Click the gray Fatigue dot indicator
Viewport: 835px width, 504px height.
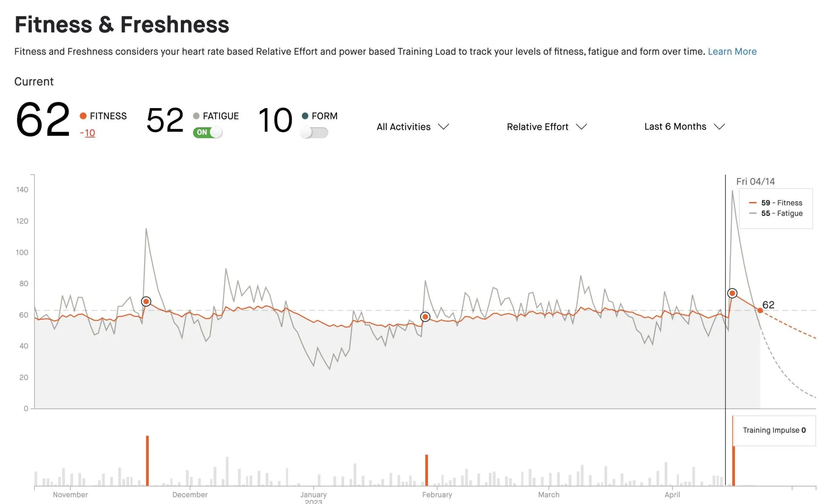(196, 116)
